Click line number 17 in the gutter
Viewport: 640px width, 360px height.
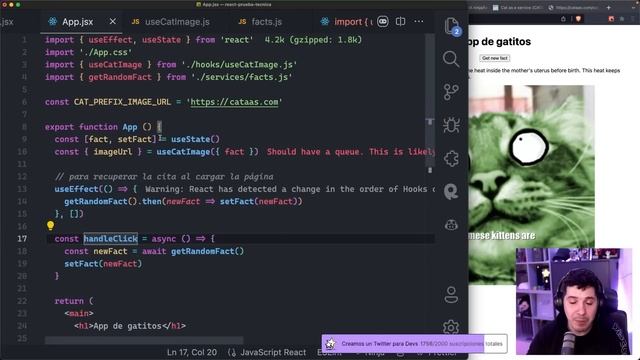point(22,238)
